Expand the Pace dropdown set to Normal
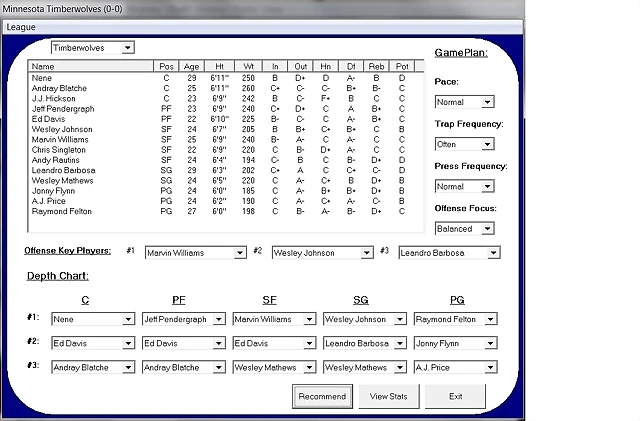This screenshot has height=421, width=640. [x=465, y=102]
